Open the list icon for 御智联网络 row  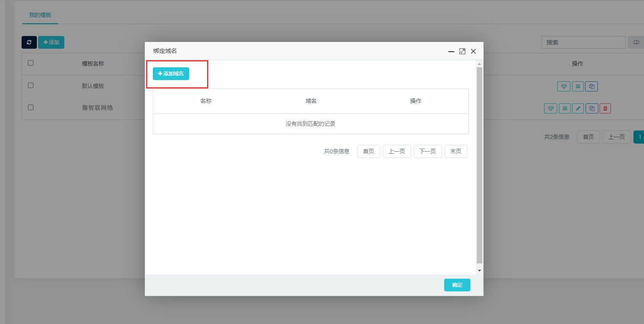564,108
